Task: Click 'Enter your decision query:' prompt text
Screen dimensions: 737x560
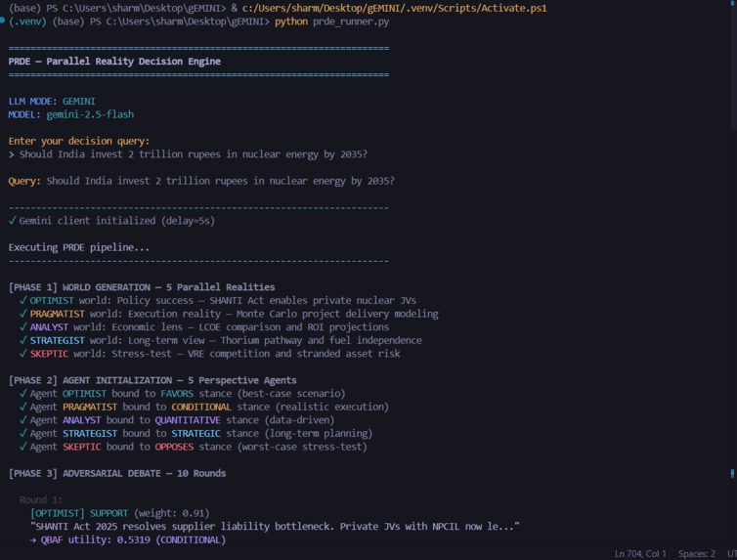Action: pyautogui.click(x=79, y=141)
